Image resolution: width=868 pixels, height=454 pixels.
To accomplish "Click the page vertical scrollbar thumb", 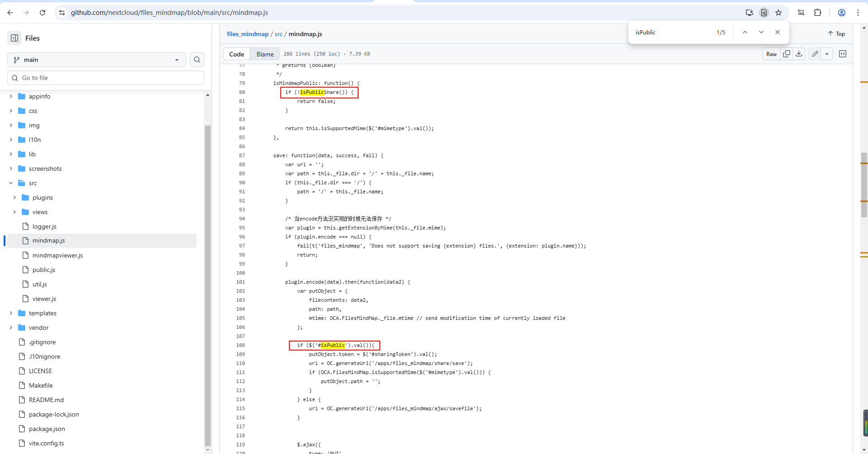I will tap(864, 185).
